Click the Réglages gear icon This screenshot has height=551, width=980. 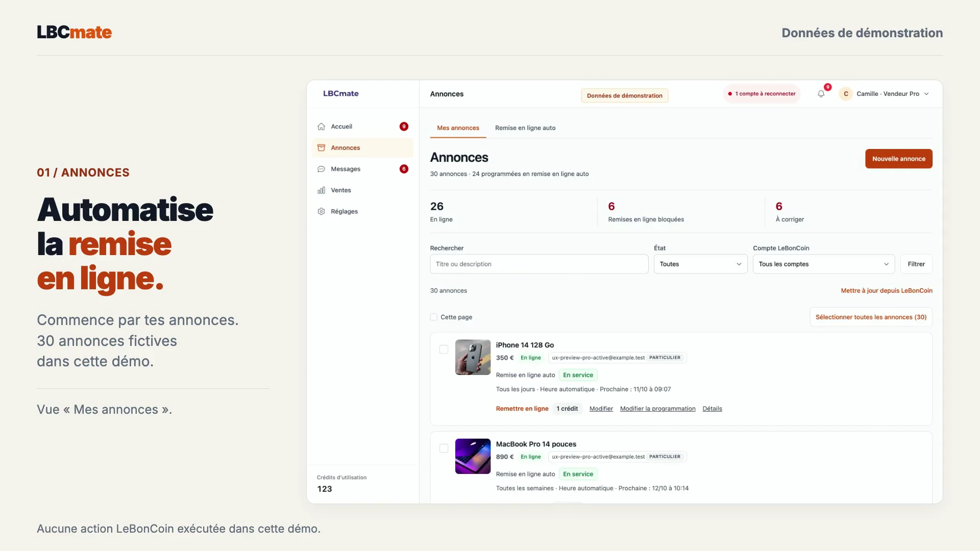(x=321, y=211)
